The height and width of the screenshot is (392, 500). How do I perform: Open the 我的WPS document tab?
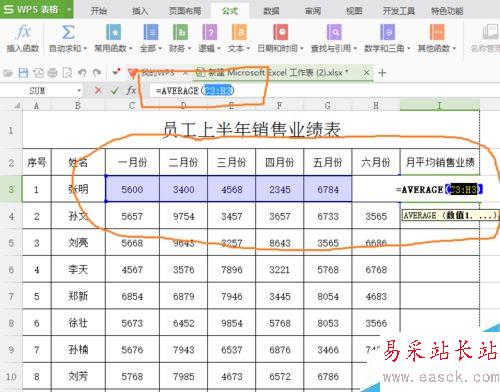click(x=157, y=72)
